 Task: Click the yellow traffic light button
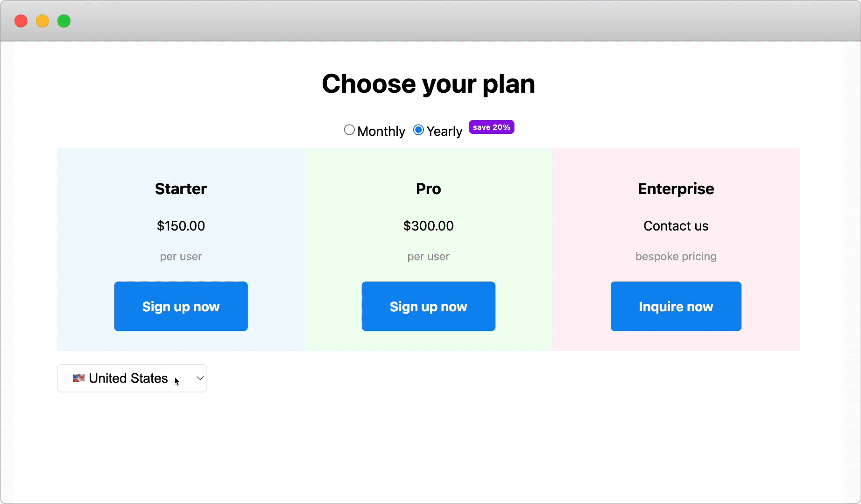coord(42,21)
